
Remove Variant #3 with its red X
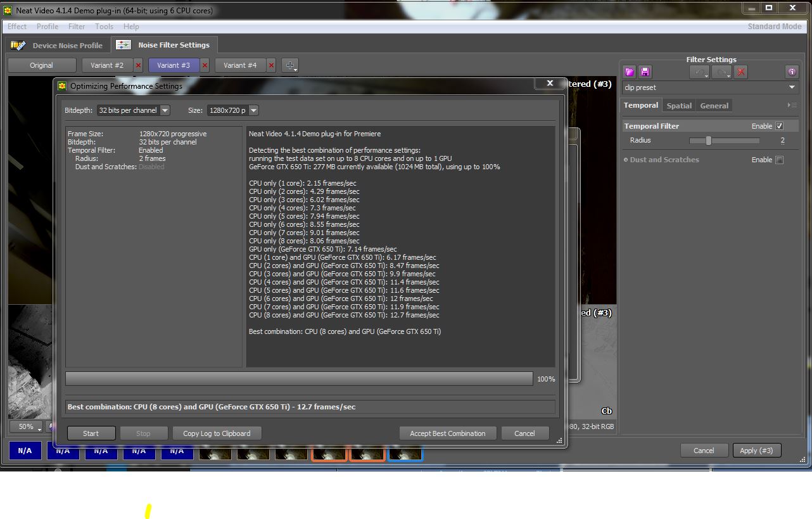pyautogui.click(x=205, y=65)
